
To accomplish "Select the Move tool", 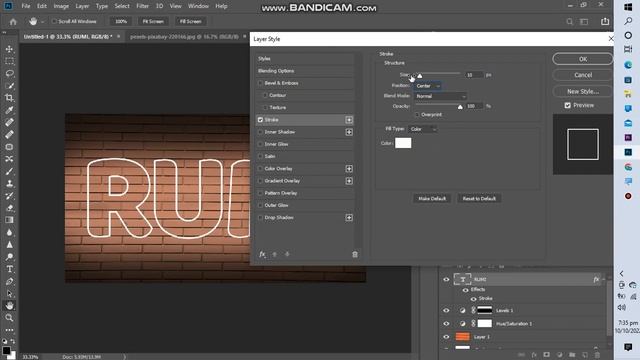I will point(9,49).
